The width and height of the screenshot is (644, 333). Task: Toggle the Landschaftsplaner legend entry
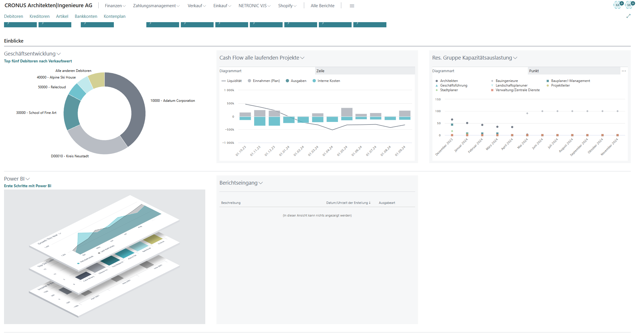pyautogui.click(x=509, y=85)
